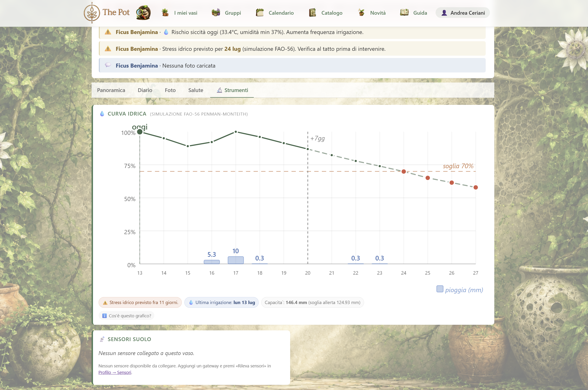
Task: Follow the Profilo → Sensori link
Action: pos(115,372)
